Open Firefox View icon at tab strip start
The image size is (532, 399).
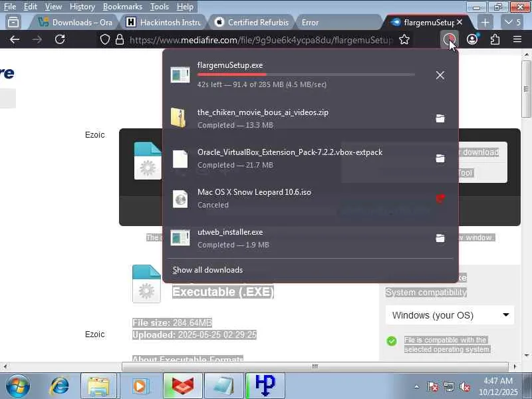pos(13,23)
